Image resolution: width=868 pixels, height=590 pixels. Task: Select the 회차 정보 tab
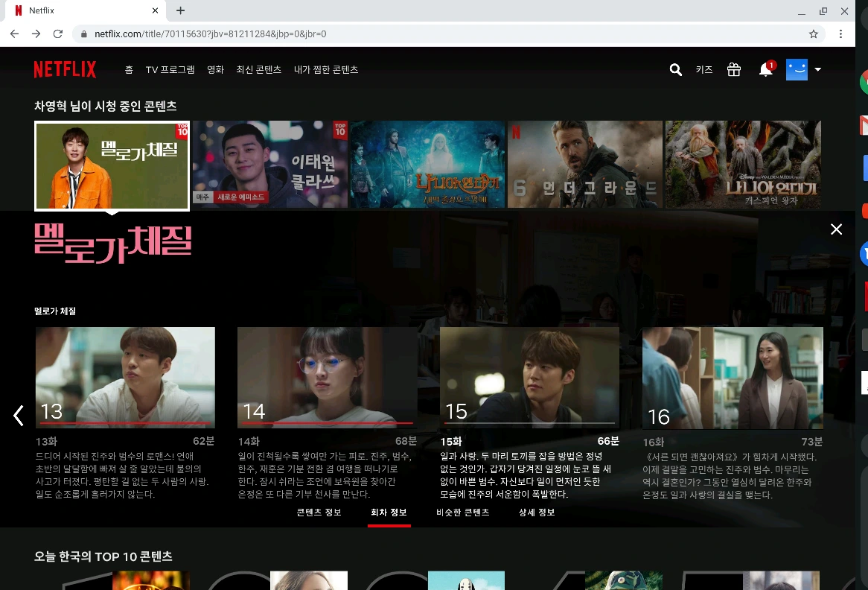[389, 513]
